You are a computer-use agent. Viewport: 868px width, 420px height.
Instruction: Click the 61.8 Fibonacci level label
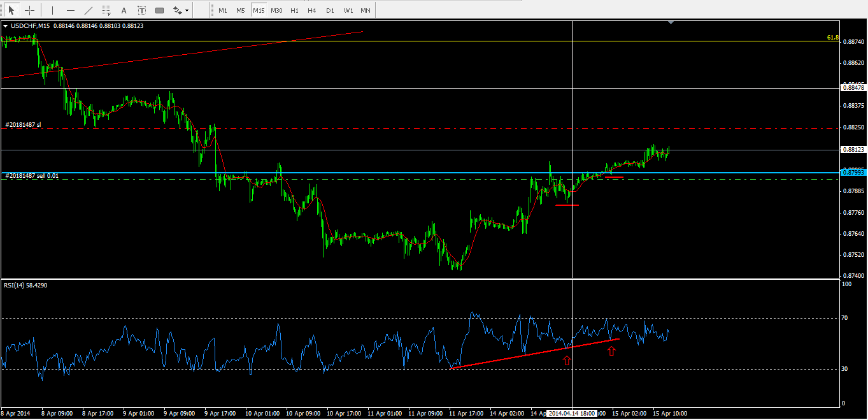(x=832, y=38)
